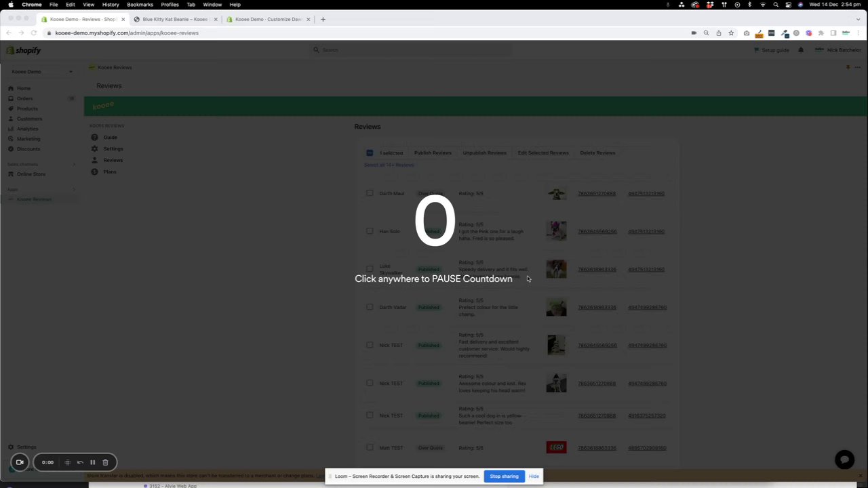Open the History menu in menu bar
The width and height of the screenshot is (868, 488).
[x=111, y=5]
